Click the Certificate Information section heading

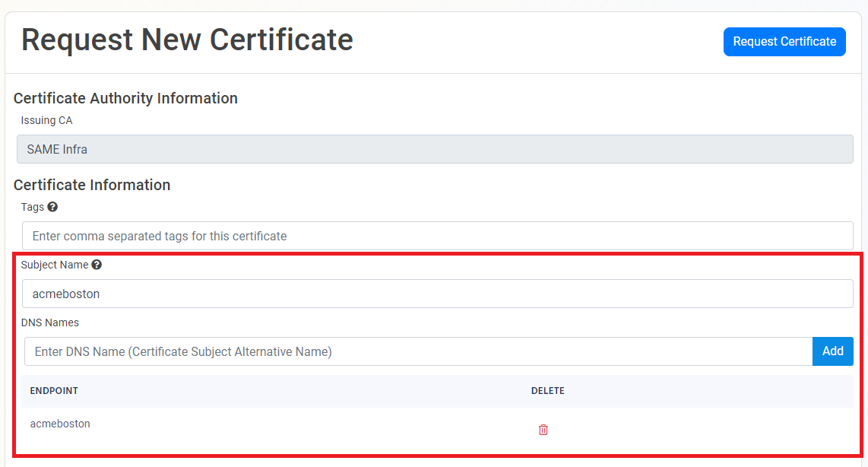tap(92, 185)
